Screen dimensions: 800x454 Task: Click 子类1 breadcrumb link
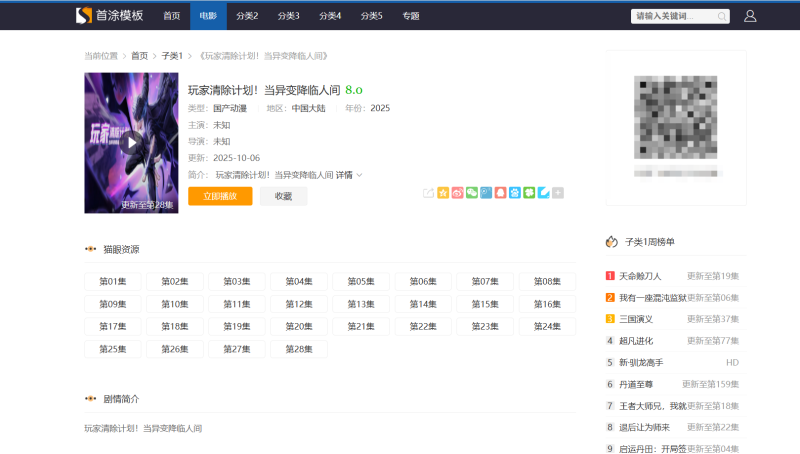[x=172, y=56]
